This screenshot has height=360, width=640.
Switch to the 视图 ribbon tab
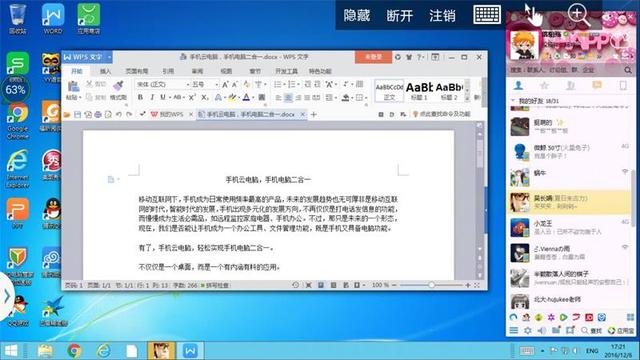pos(226,71)
